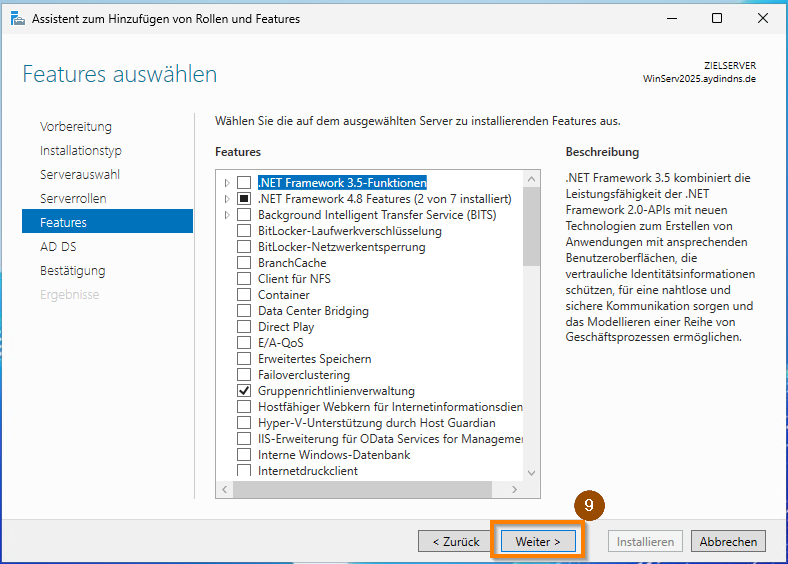Click the Zurück button
This screenshot has width=788, height=564.
click(455, 541)
